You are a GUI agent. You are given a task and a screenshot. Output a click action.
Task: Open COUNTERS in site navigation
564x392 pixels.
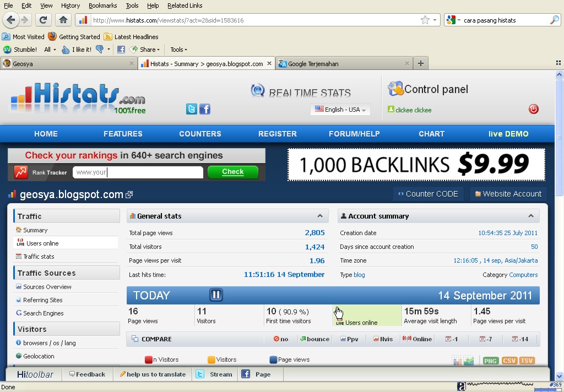click(200, 134)
